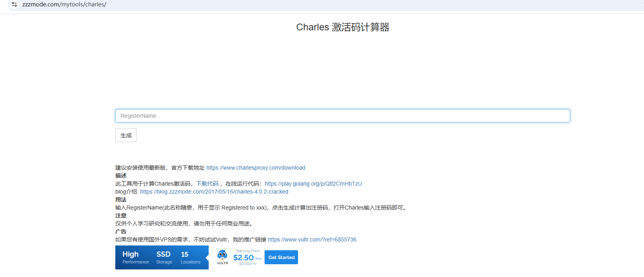Focus the RegisterName input field
This screenshot has width=644, height=277.
[x=342, y=116]
